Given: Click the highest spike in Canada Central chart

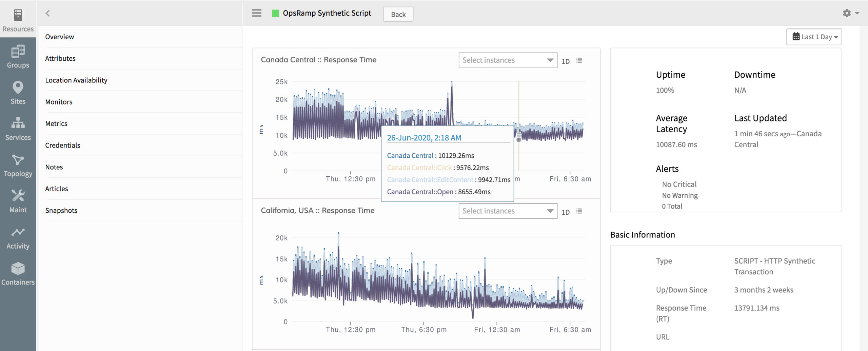Looking at the screenshot, I should [452, 82].
